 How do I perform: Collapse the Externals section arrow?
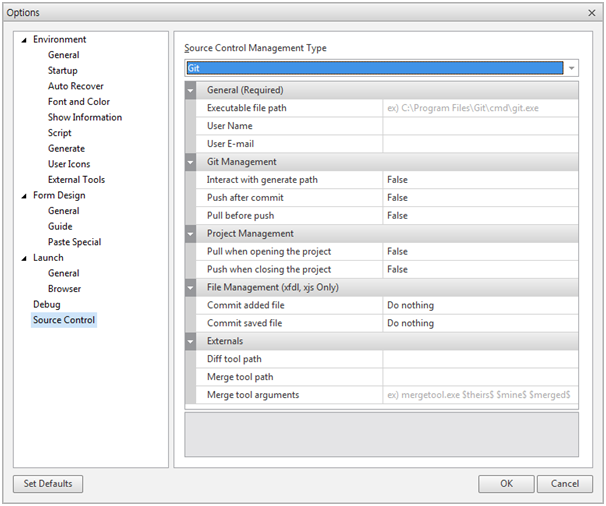[192, 342]
